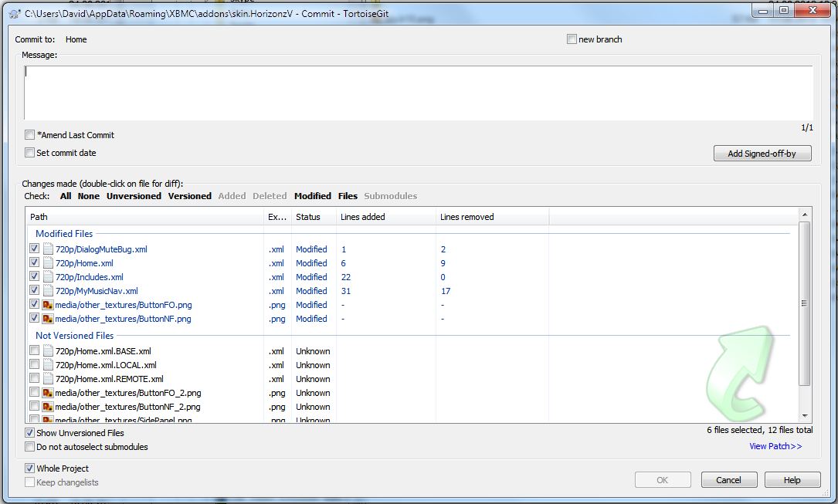This screenshot has width=838, height=504.
Task: Tick the ButtonNF_2.png checkbox
Action: (x=34, y=406)
